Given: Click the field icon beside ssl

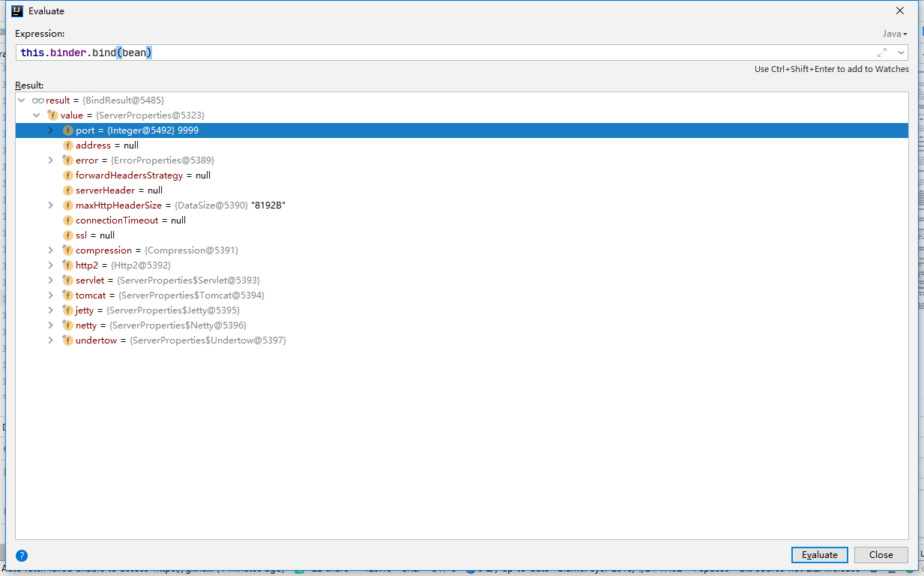Looking at the screenshot, I should coord(68,235).
